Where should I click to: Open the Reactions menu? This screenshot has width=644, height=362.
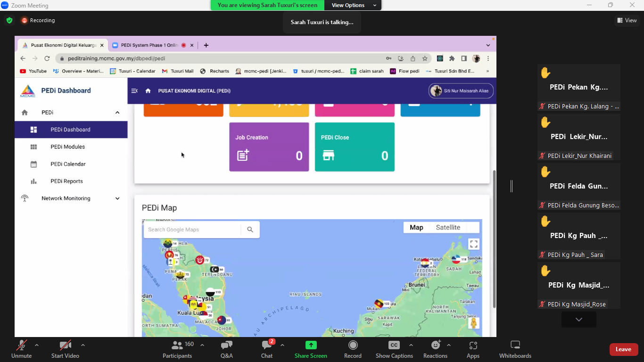435,350
